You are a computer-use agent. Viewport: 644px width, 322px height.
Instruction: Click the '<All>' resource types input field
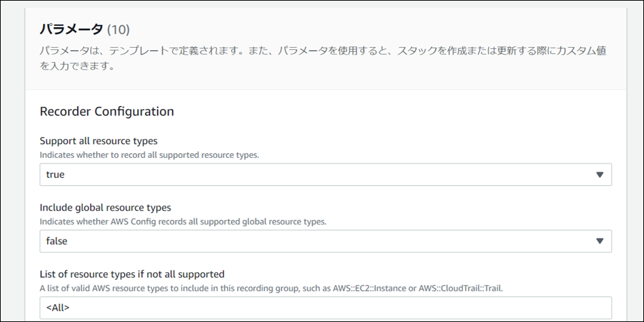325,308
